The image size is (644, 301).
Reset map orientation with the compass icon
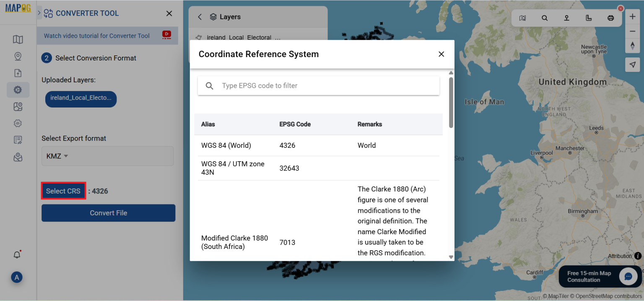(632, 45)
